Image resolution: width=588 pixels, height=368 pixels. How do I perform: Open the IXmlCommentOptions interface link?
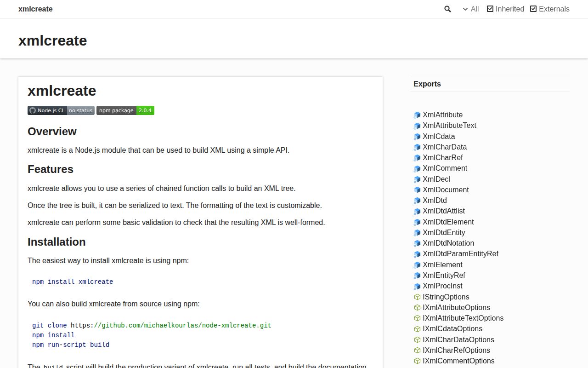(458, 361)
